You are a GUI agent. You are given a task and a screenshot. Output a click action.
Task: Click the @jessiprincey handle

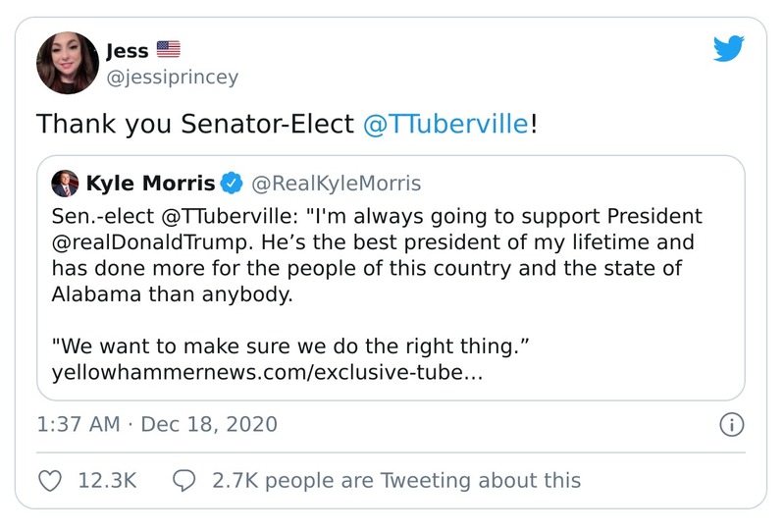(x=172, y=78)
